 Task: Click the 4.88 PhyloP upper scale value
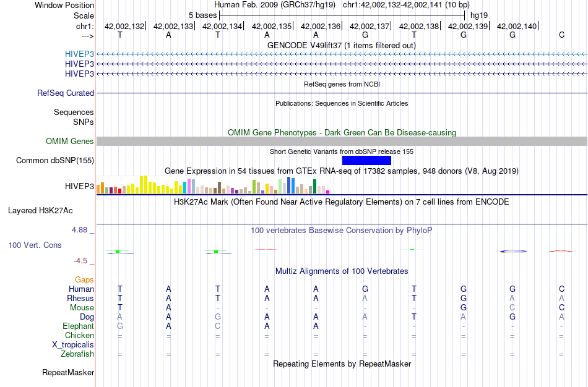click(79, 229)
